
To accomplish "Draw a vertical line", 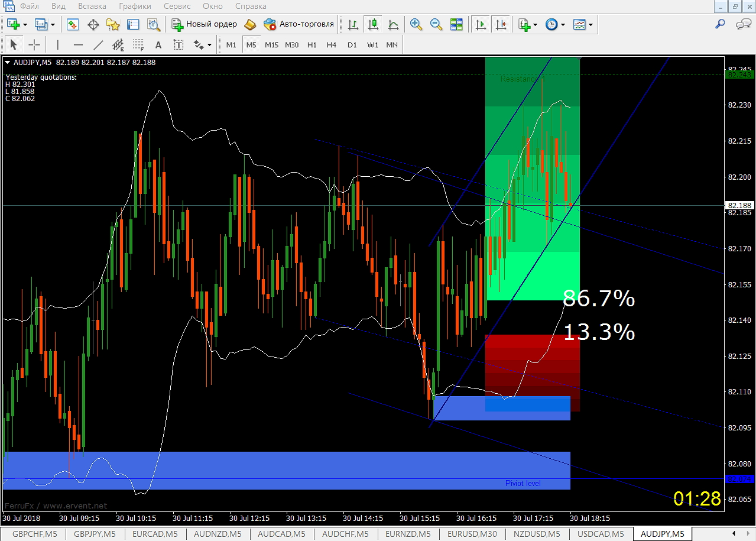I will click(x=58, y=44).
